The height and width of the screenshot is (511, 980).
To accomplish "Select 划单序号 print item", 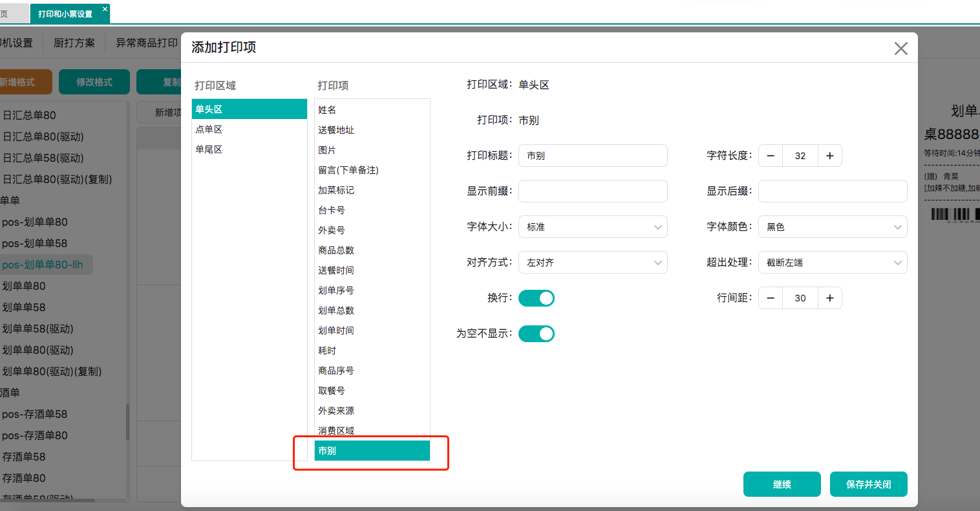I will (372, 290).
